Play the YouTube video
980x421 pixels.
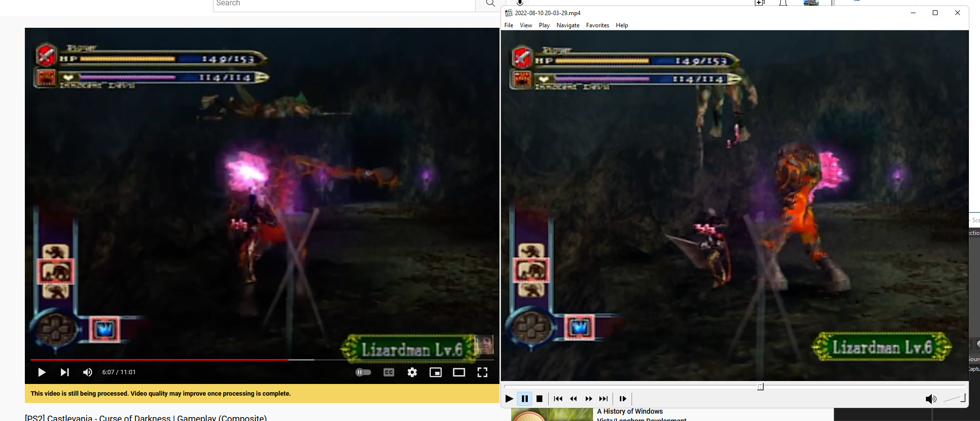[42, 372]
